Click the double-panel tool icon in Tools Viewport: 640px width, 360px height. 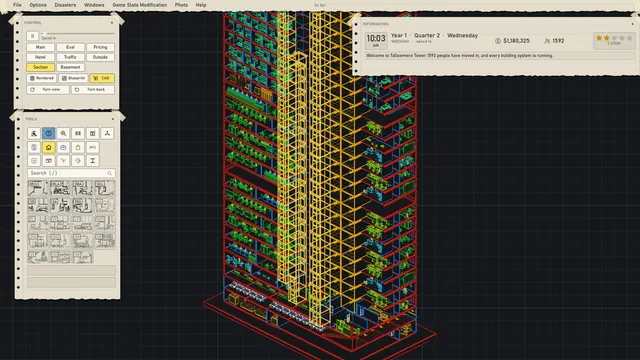[x=78, y=133]
